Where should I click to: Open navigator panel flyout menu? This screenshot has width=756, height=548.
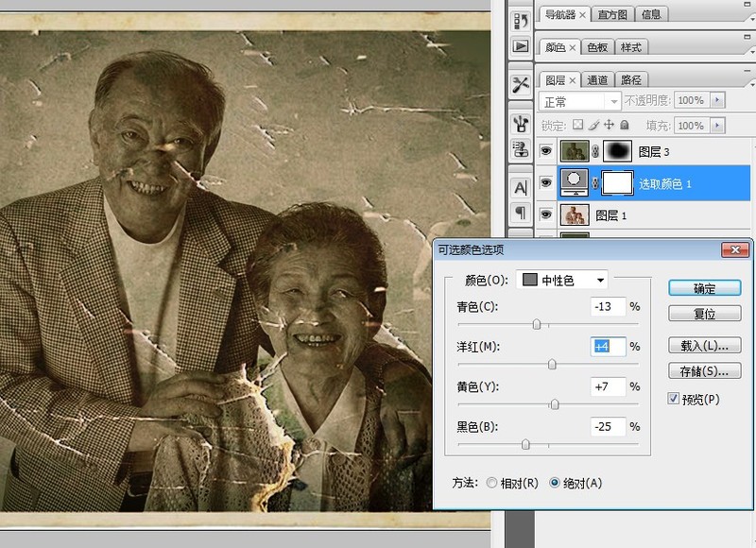(752, 18)
